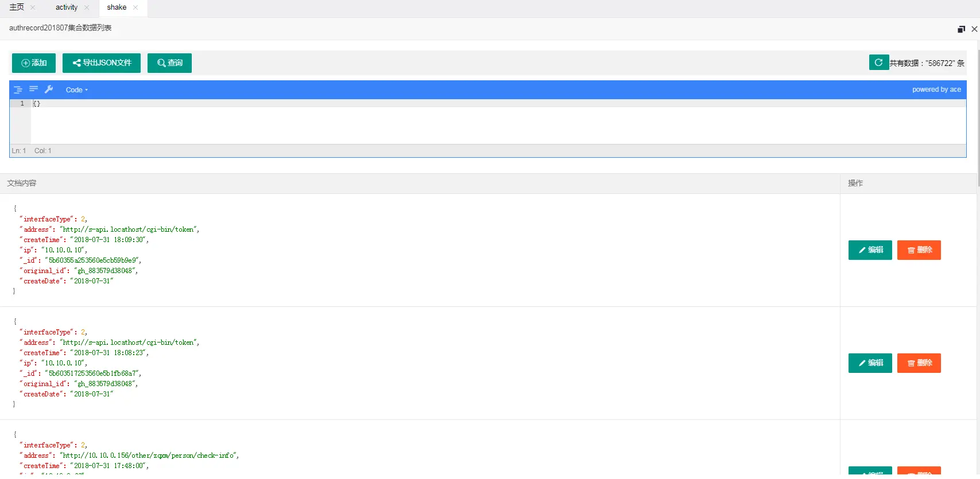The height and width of the screenshot is (479, 980).
Task: Edit the first record with 编辑 button
Action: click(x=870, y=250)
